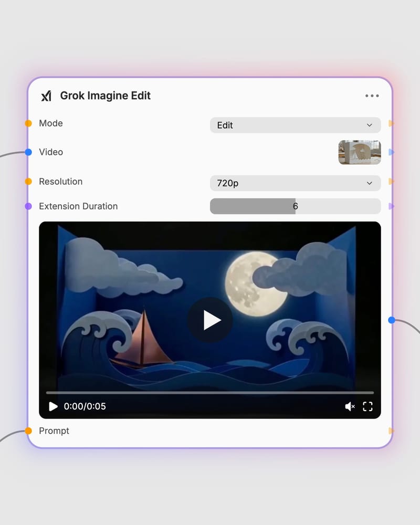Open the Resolution dropdown showing 720p
420x525 pixels.
click(295, 183)
